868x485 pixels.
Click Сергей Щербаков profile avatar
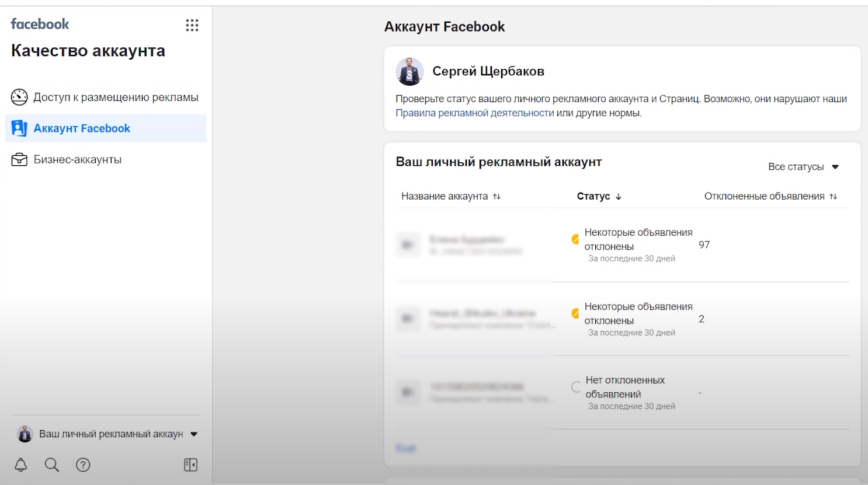pos(409,71)
